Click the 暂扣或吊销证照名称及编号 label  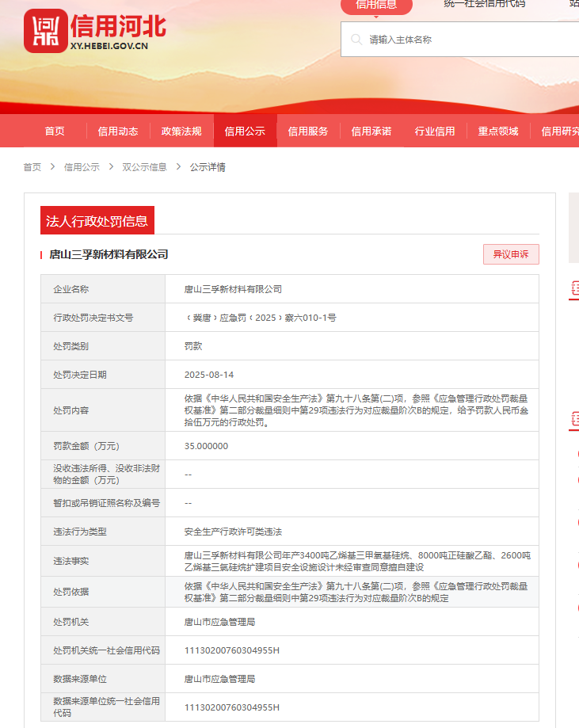click(106, 503)
